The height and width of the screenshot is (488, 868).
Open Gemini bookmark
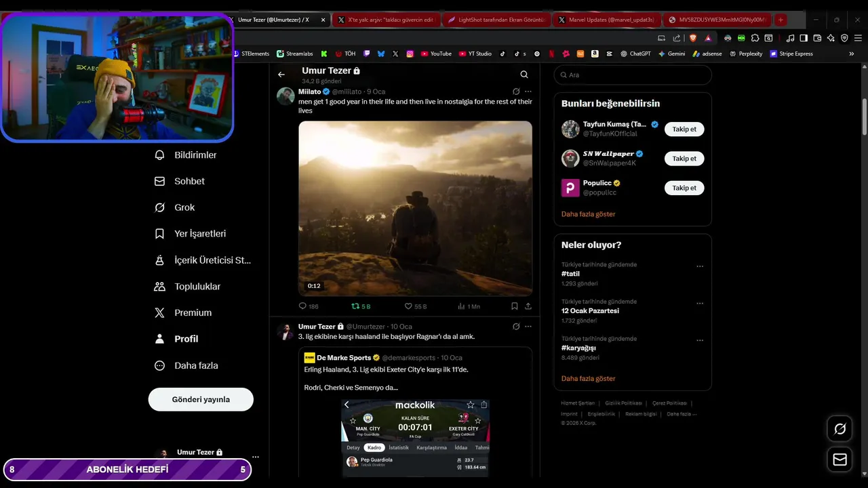click(671, 54)
